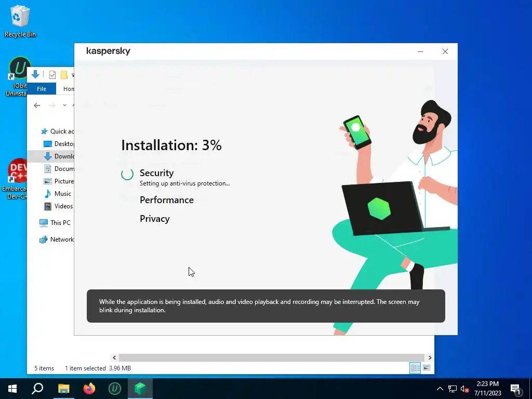532x399 pixels.
Task: Click the right arrow of Explorer's horizontal scrollbar
Action: coord(430,357)
